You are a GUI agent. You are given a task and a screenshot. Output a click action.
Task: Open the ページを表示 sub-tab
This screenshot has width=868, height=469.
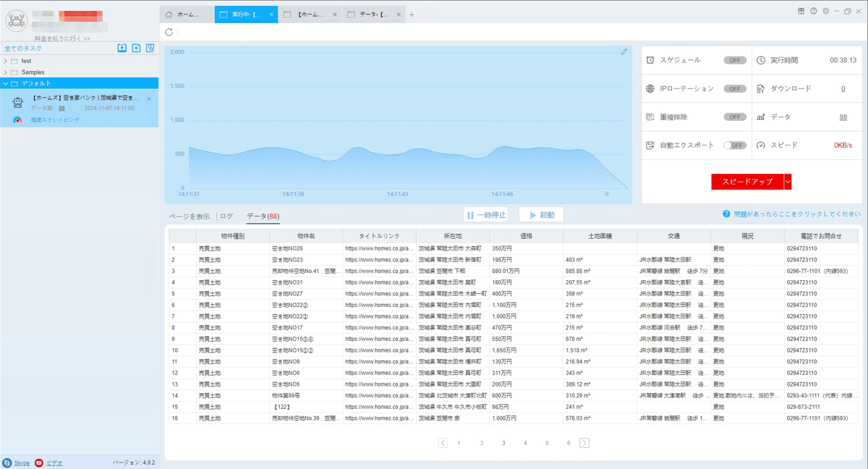[190, 216]
